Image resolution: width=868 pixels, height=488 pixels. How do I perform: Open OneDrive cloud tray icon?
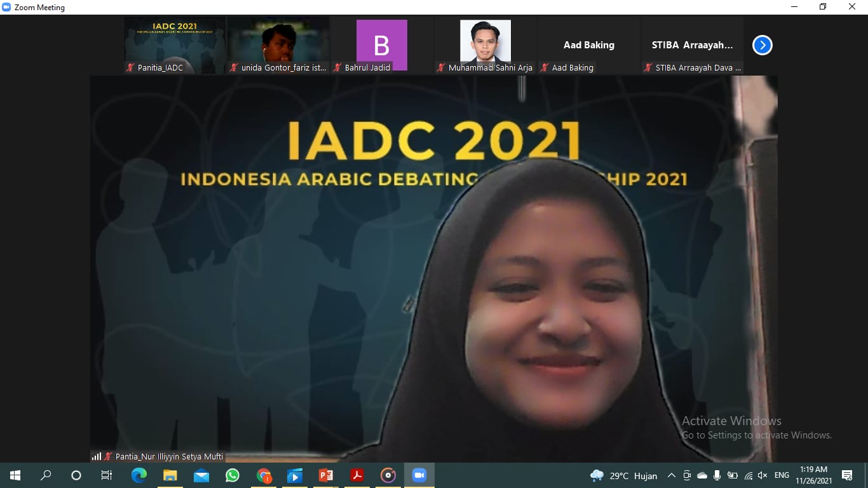[702, 475]
